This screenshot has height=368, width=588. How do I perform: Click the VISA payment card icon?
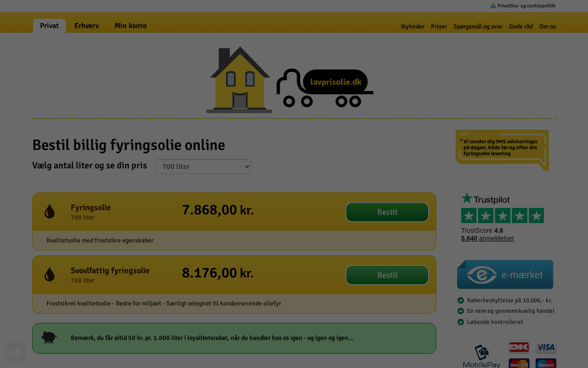[546, 347]
